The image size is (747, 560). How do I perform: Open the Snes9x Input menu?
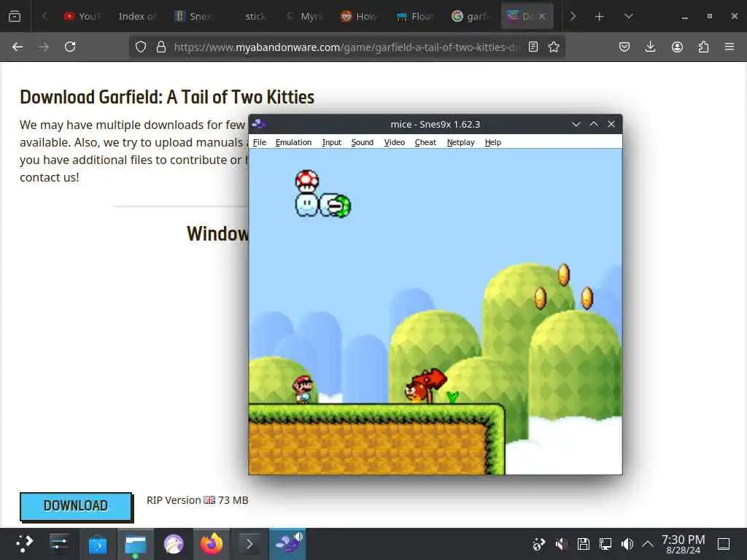click(x=332, y=142)
